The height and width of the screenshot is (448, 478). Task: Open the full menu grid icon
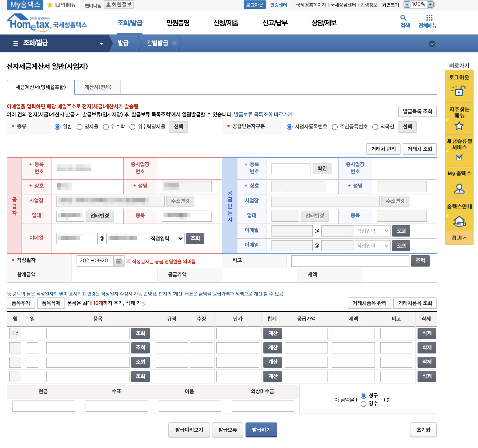[x=429, y=18]
